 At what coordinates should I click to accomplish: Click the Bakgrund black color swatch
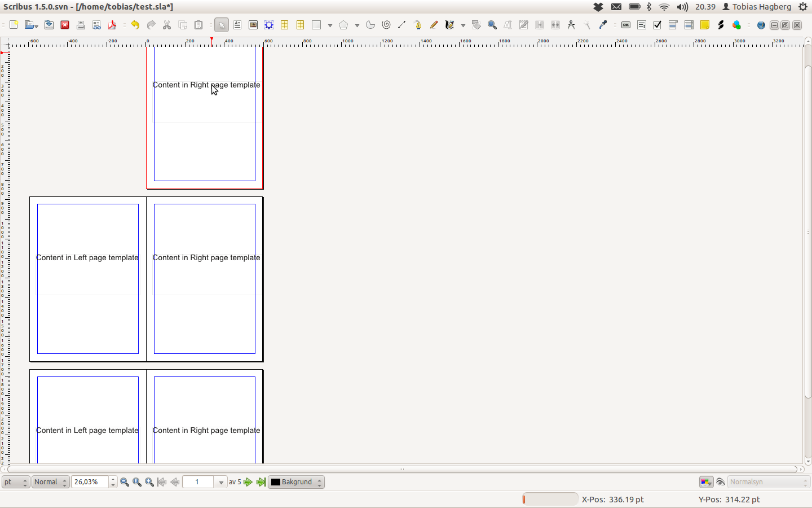pos(276,482)
